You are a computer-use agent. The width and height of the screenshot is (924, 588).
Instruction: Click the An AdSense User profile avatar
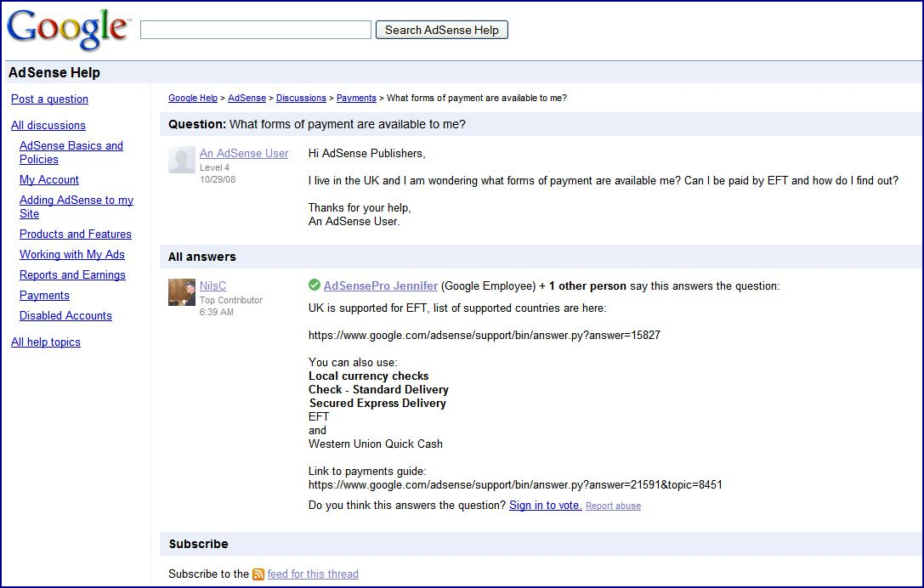click(182, 160)
